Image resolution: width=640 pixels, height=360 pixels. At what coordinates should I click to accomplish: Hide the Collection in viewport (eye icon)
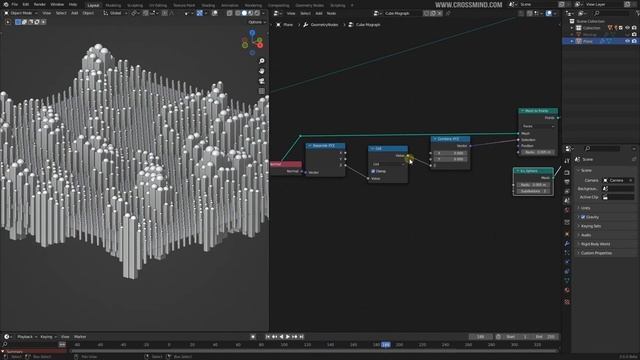[x=627, y=28]
